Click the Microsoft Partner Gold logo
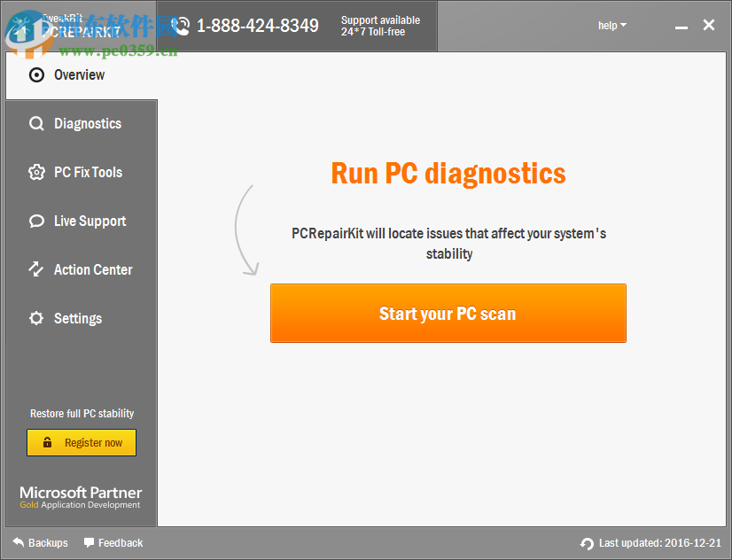The image size is (732, 560). 81,497
